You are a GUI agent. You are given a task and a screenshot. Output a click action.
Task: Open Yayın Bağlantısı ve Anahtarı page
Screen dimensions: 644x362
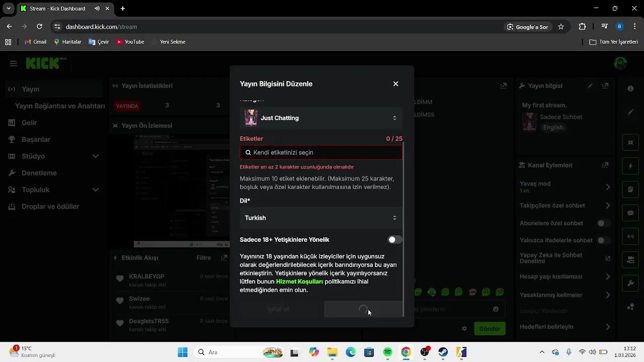coord(60,106)
